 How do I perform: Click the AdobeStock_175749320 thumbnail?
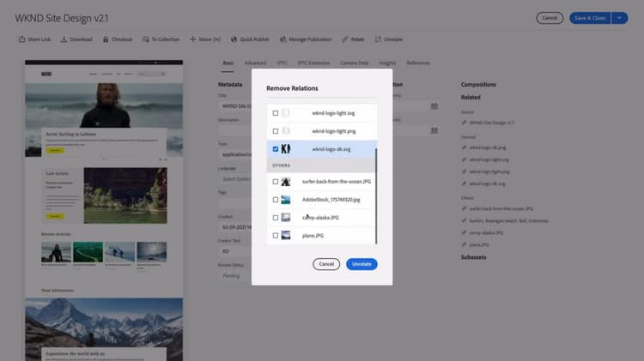pos(286,200)
